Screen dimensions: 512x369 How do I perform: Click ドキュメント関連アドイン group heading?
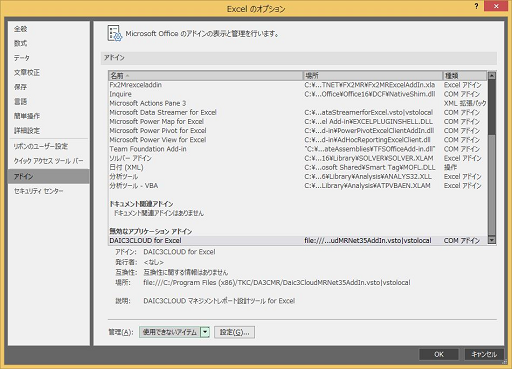141,204
